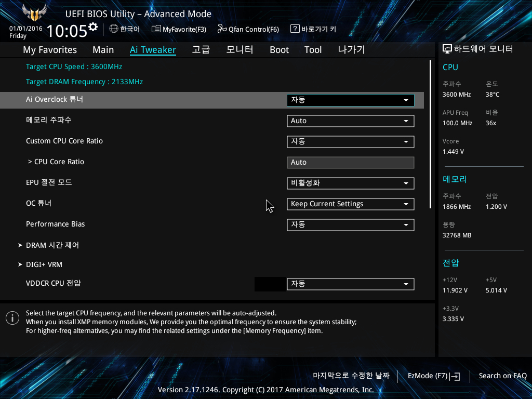This screenshot has width=532, height=399.
Task: Select the Ai Tweaker tab
Action: tap(153, 50)
